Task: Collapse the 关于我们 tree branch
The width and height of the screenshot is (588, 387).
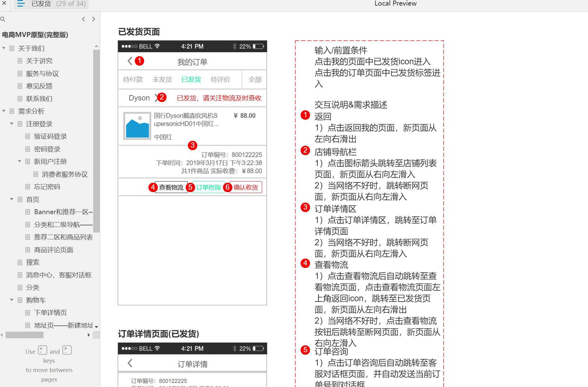Action: [4, 48]
